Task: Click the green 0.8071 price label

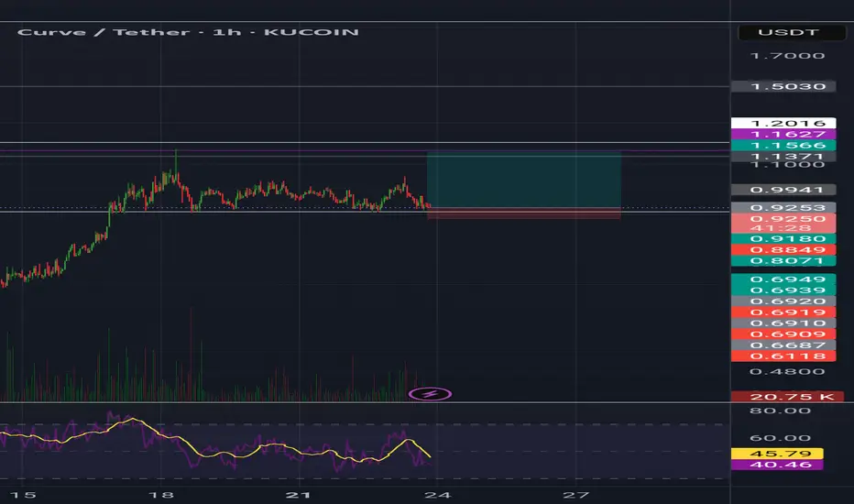Action: click(x=783, y=260)
